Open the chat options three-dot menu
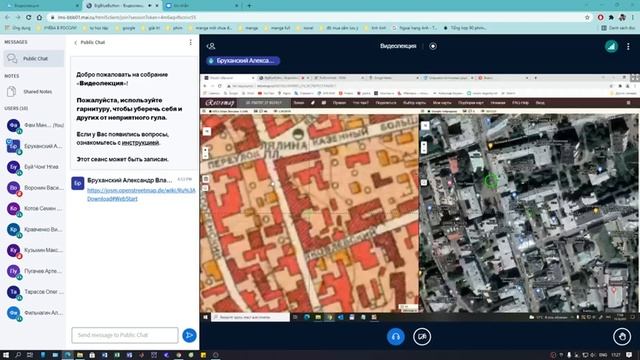Screen dimensions: 640x360 click(190, 42)
